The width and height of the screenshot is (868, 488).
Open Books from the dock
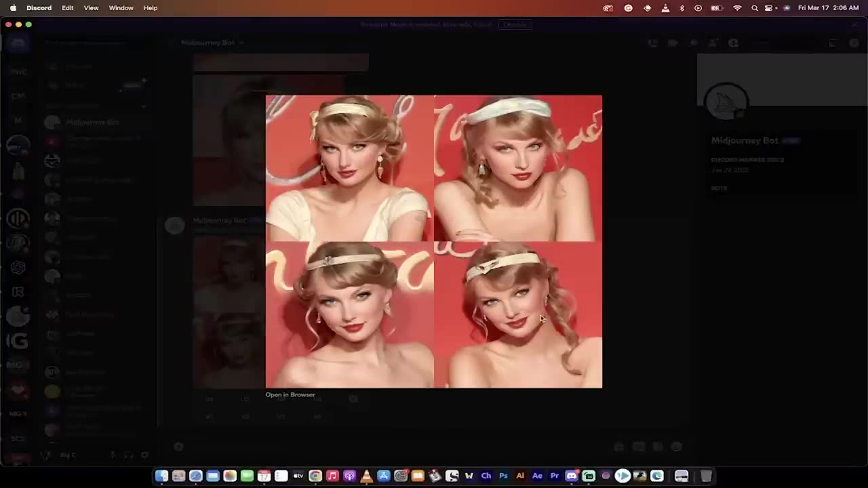418,476
